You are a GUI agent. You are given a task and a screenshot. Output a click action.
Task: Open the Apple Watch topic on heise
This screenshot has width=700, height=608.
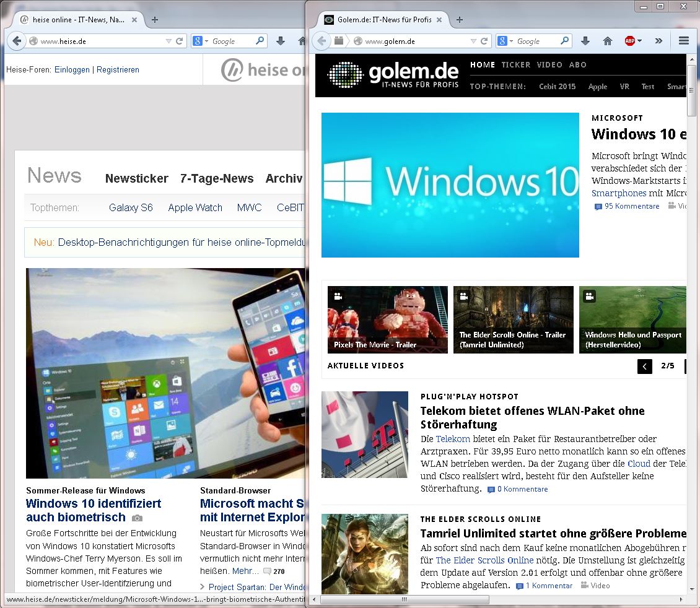(195, 207)
